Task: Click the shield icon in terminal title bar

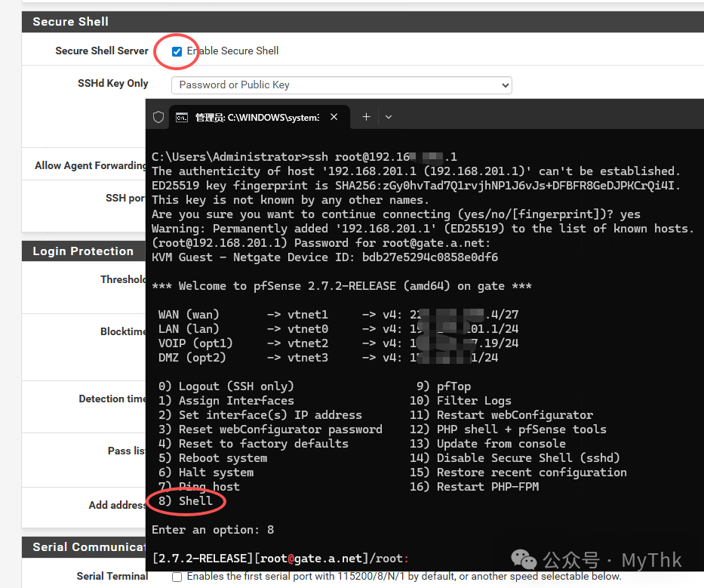Action: coord(158,117)
